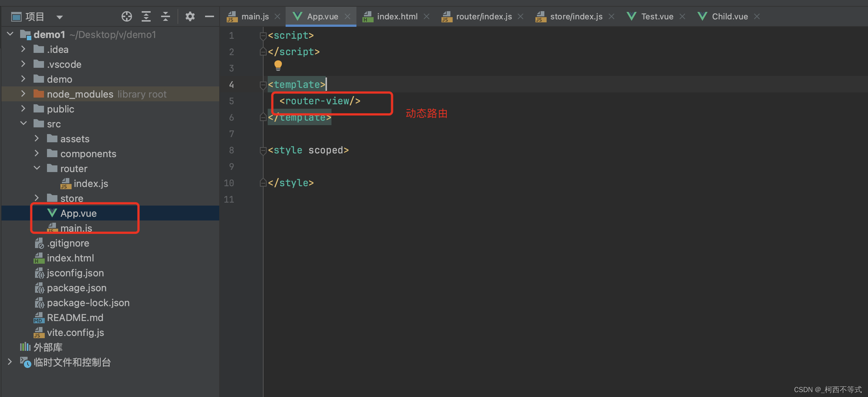868x397 pixels.
Task: Hide the project panel with minus icon
Action: (x=210, y=16)
